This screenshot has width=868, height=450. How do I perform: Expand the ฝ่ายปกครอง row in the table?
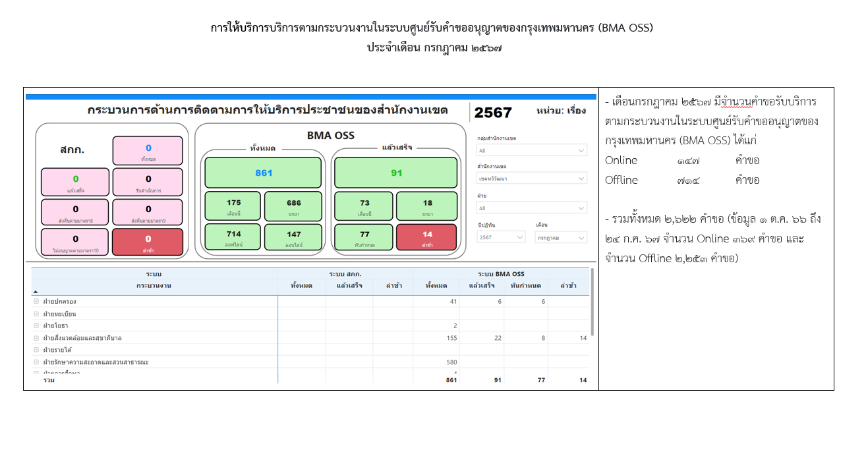click(x=36, y=302)
